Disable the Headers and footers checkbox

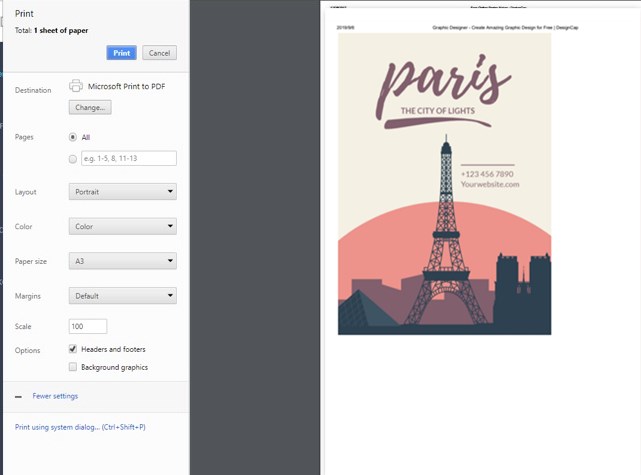(73, 349)
